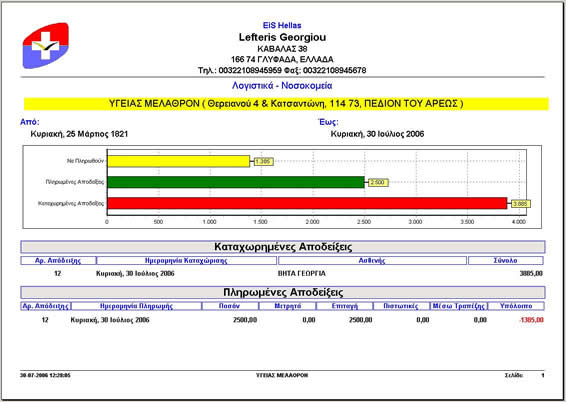Click the 'Ασθενής' column header
566x402 pixels.
click(372, 261)
